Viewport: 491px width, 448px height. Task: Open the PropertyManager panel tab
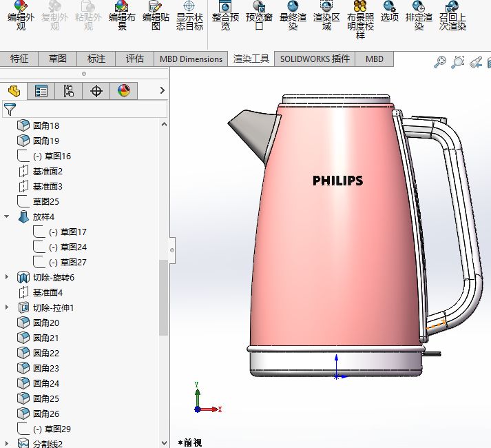41,91
